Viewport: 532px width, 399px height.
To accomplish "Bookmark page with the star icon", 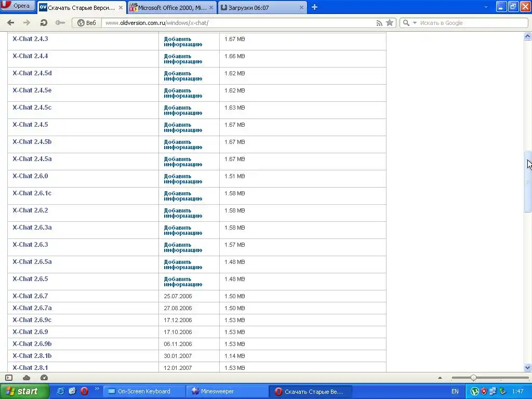I will (x=390, y=23).
